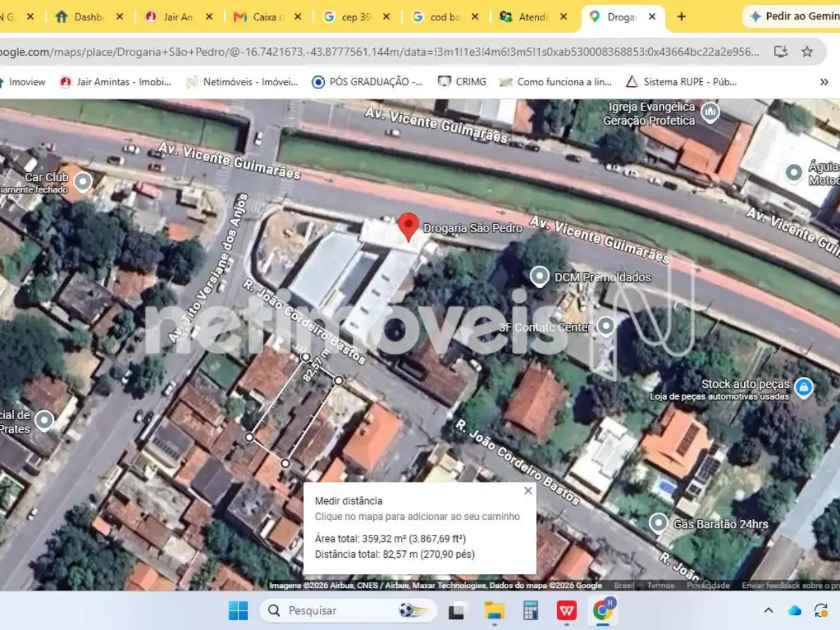The image size is (840, 630).
Task: Switch to the Jair Amintas browser tab
Action: point(176,16)
